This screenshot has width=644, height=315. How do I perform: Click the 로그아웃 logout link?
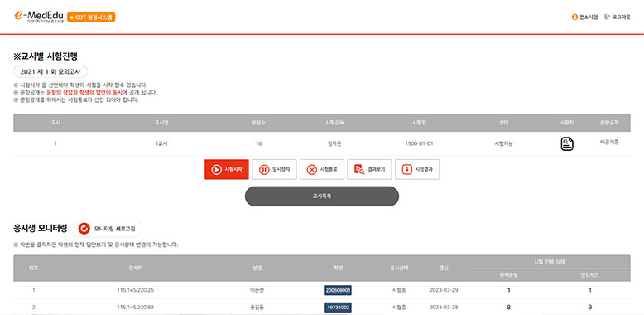(618, 17)
